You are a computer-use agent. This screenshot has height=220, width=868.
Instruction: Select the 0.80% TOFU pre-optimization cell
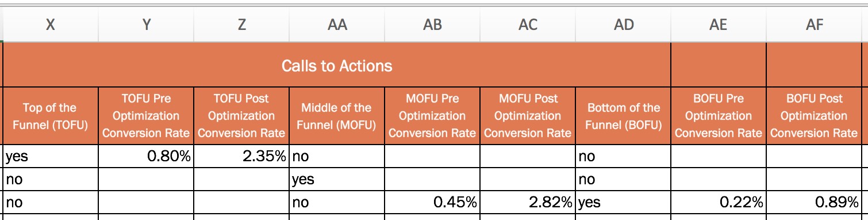tap(146, 156)
